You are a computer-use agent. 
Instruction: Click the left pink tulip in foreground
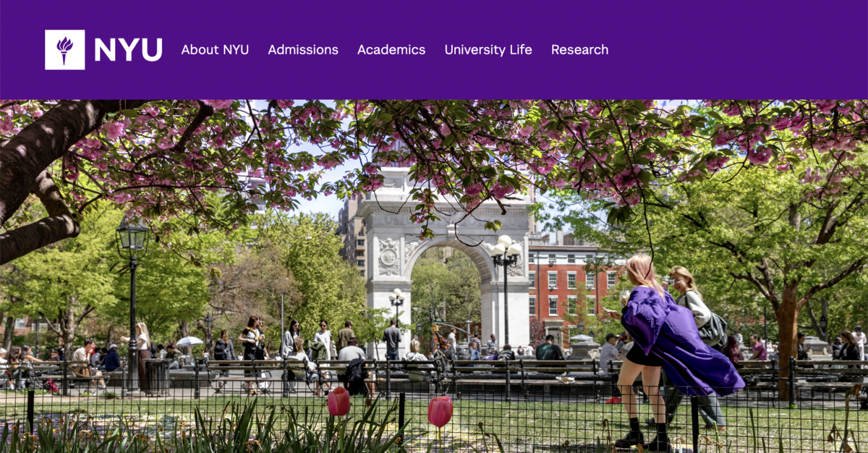pyautogui.click(x=339, y=402)
